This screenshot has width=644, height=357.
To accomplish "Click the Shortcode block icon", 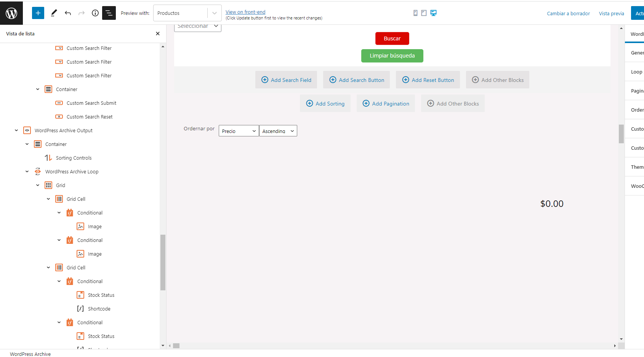I will pyautogui.click(x=80, y=309).
